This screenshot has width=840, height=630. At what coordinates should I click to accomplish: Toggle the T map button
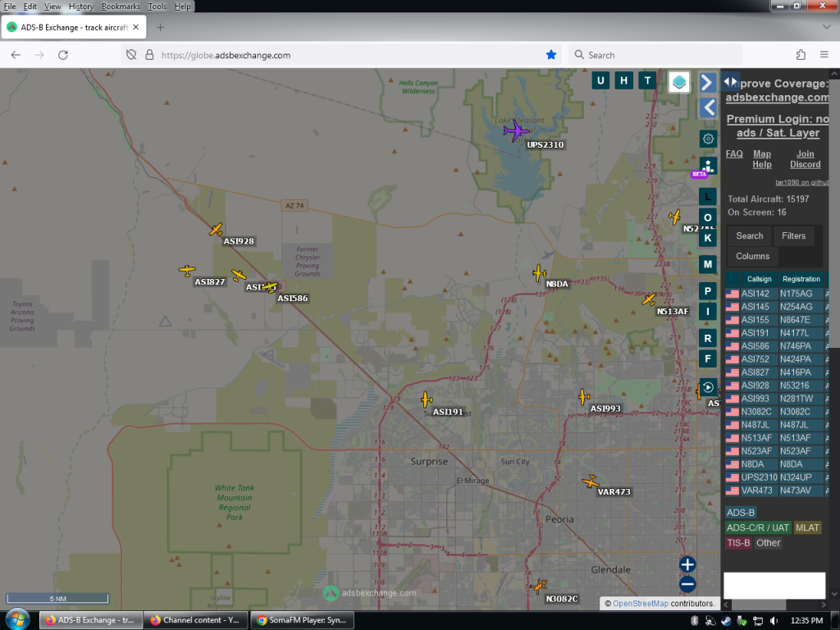coord(647,81)
